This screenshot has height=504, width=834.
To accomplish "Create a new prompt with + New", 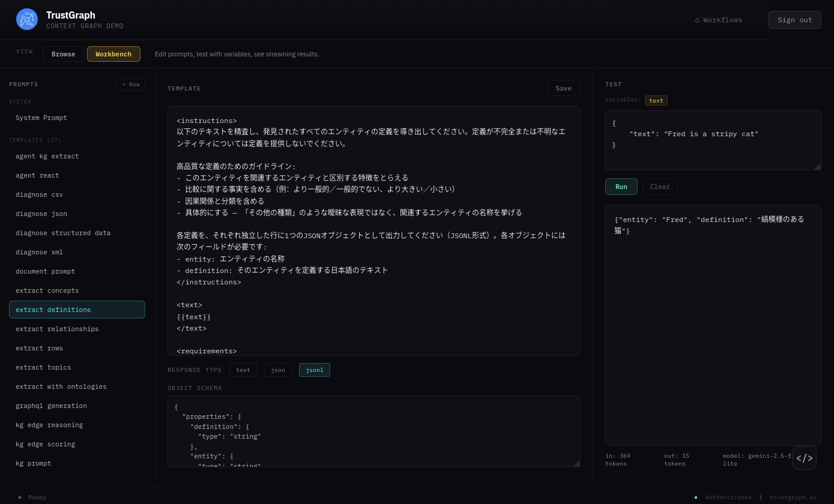I will [131, 84].
